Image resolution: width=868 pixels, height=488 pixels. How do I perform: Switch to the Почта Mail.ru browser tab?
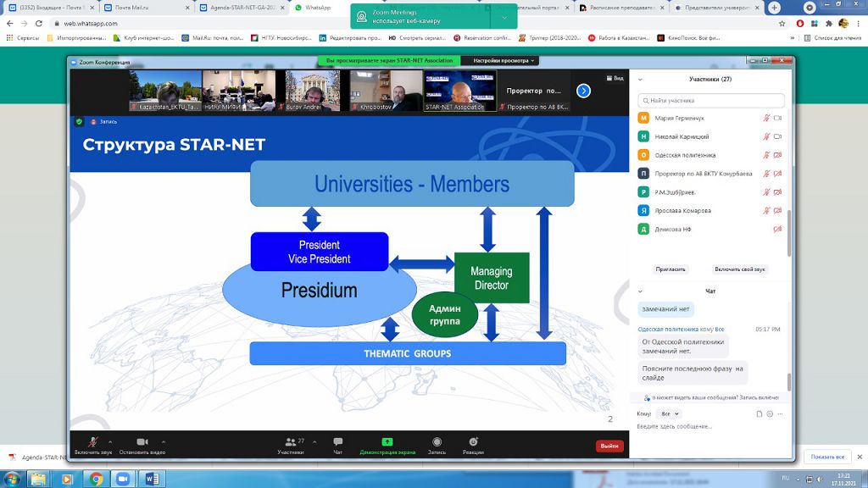coord(146,8)
